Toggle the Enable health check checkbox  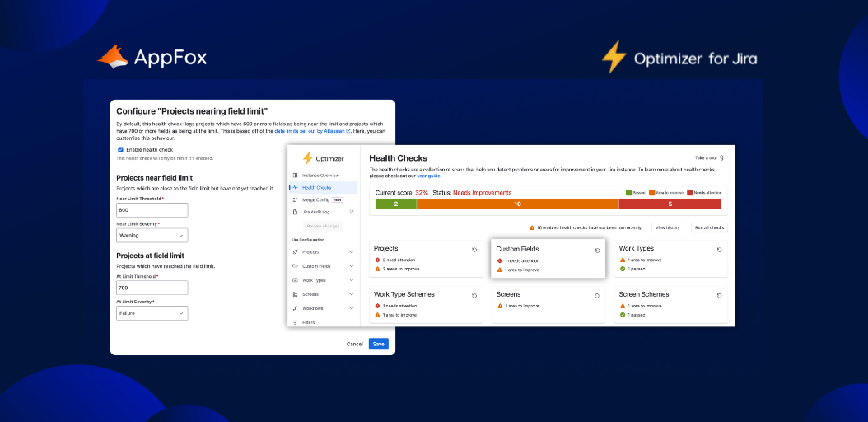pyautogui.click(x=120, y=150)
